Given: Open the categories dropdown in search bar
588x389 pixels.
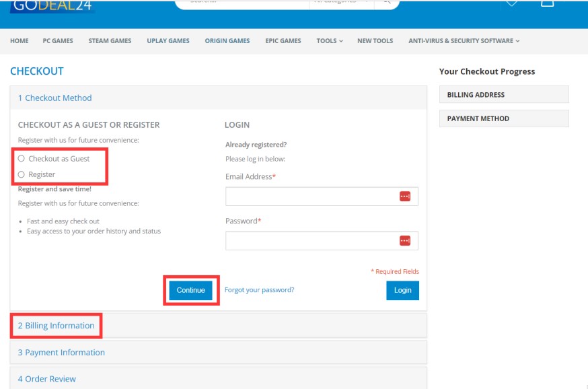Looking at the screenshot, I should coord(341,2).
